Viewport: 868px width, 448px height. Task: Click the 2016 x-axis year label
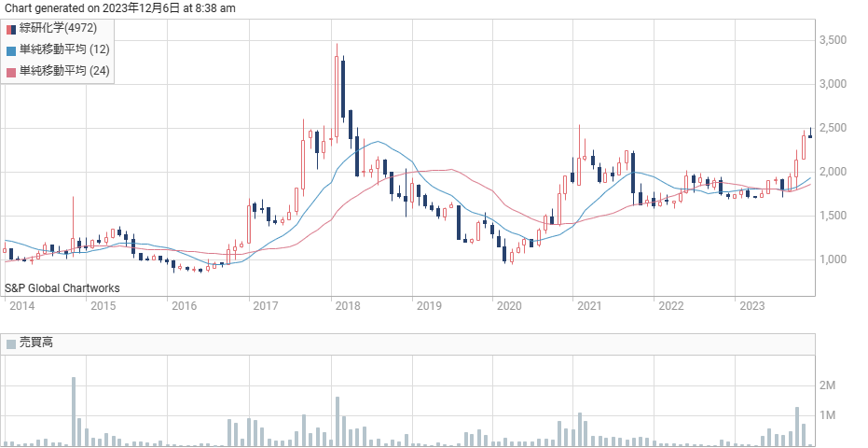pyautogui.click(x=185, y=306)
